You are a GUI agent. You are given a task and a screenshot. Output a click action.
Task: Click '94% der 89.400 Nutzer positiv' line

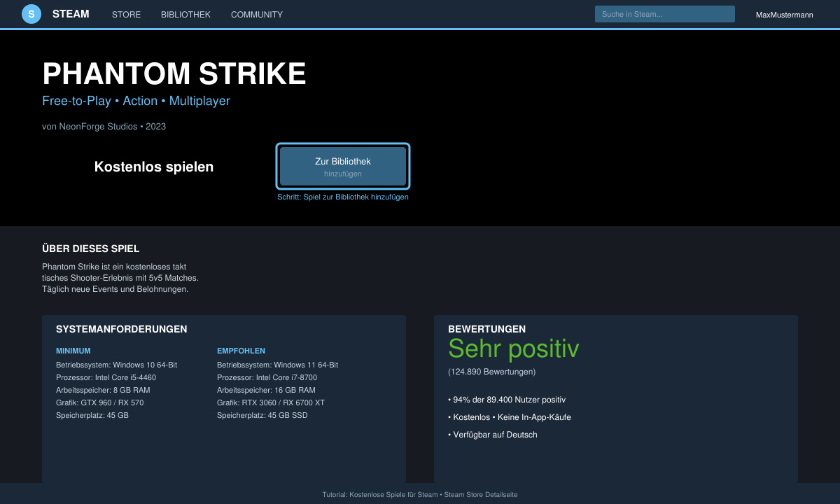point(507,400)
